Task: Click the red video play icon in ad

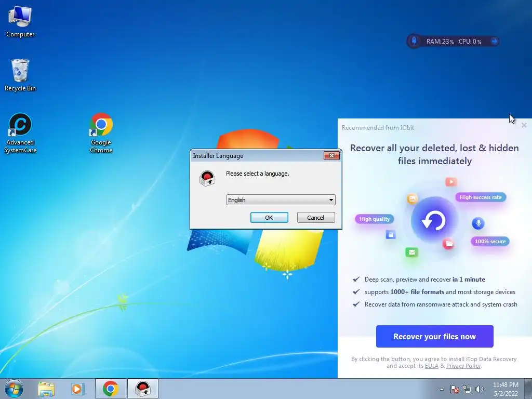Action: pyautogui.click(x=451, y=182)
